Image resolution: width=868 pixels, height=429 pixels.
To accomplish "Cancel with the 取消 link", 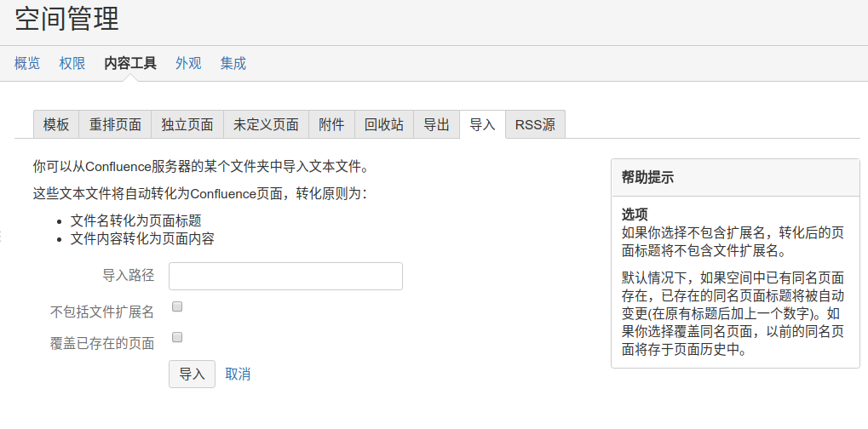I will 238,375.
